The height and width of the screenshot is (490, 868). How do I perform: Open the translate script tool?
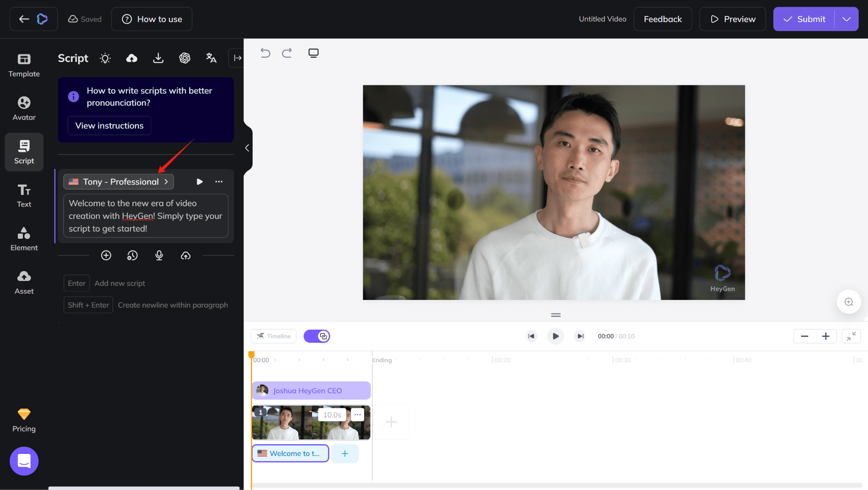pyautogui.click(x=211, y=58)
